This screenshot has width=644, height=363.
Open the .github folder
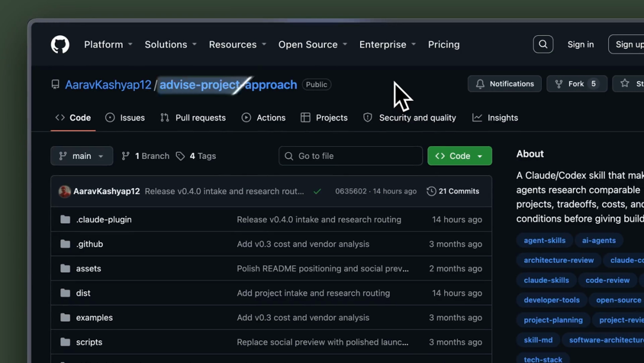89,244
